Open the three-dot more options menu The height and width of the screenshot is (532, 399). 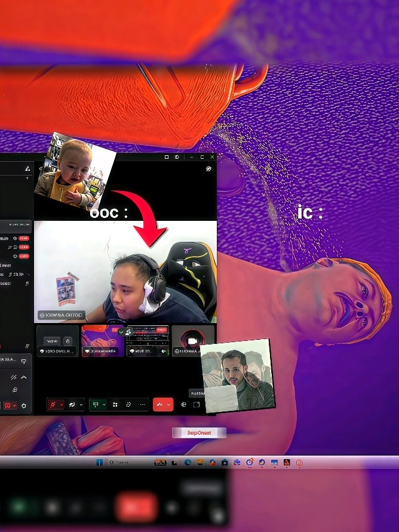click(142, 404)
